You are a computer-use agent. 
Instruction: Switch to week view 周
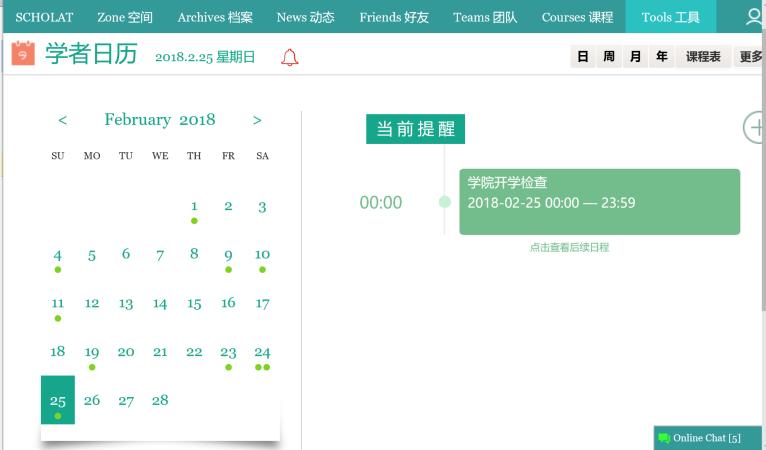coord(609,57)
